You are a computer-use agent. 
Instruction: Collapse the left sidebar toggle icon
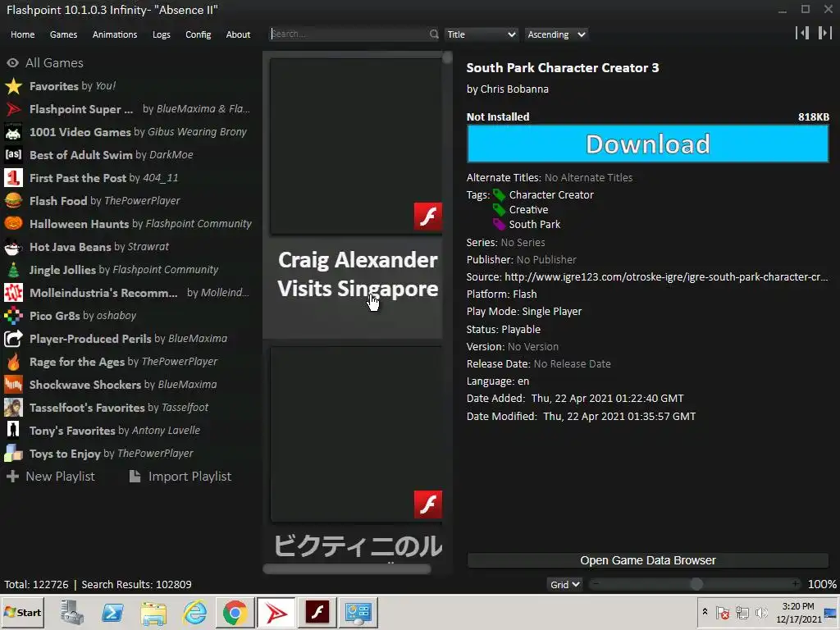click(x=802, y=33)
